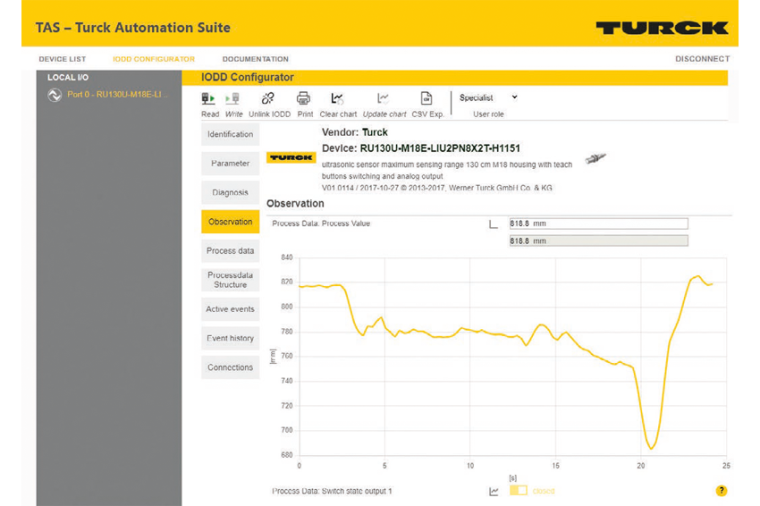Show the Event history section
Image resolution: width=760 pixels, height=506 pixels.
pos(230,338)
